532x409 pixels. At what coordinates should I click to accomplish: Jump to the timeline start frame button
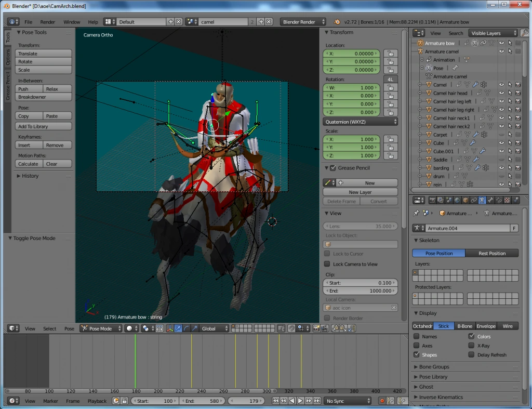tap(275, 401)
